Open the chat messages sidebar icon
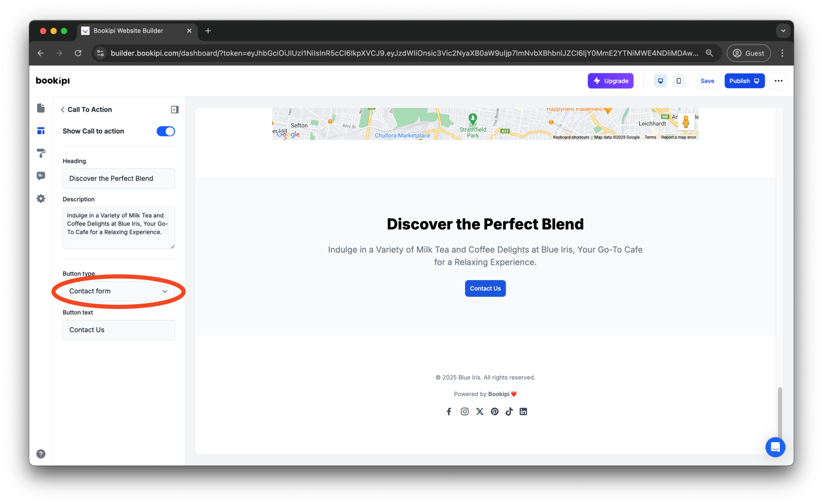823x504 pixels. pyautogui.click(x=41, y=176)
